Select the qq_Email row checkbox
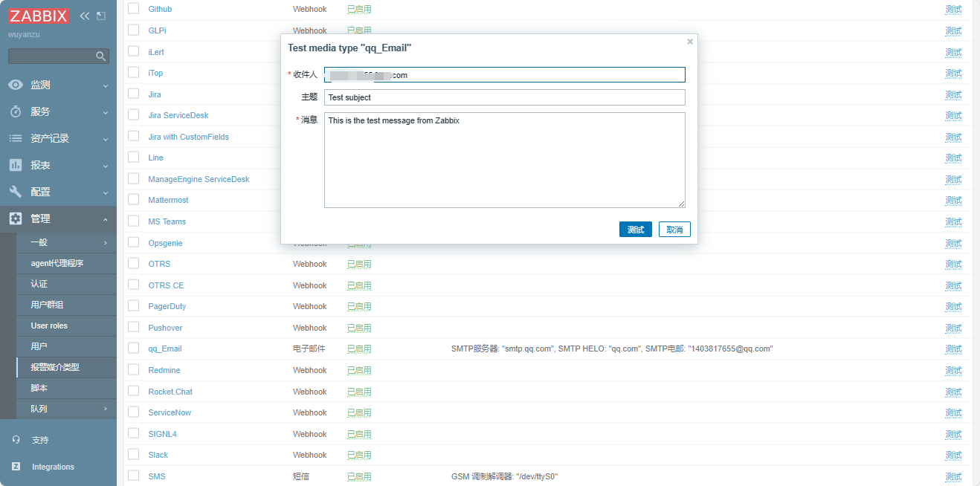Screen dimensions: 980x486 coord(134,348)
